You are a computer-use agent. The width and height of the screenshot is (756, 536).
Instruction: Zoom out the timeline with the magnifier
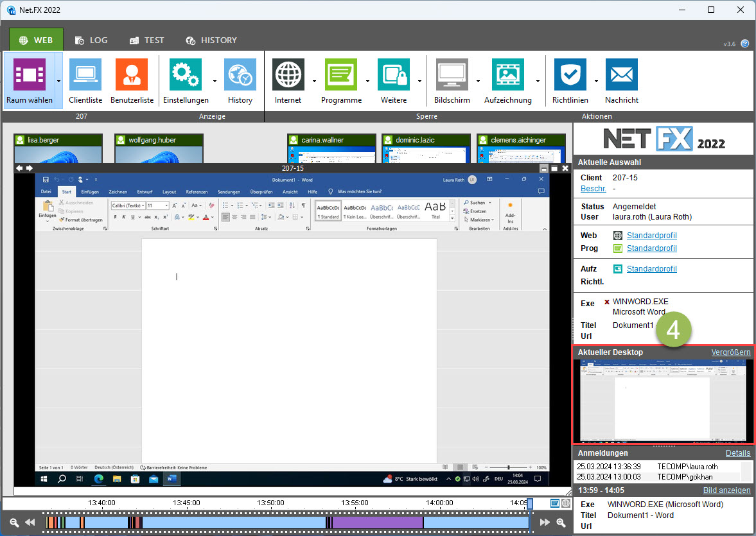(x=14, y=523)
